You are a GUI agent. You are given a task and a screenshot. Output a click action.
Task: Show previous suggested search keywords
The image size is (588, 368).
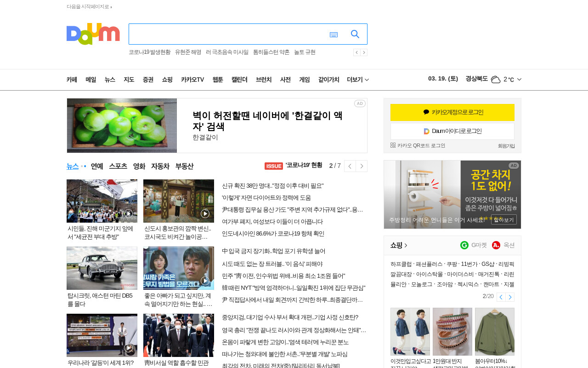(356, 52)
